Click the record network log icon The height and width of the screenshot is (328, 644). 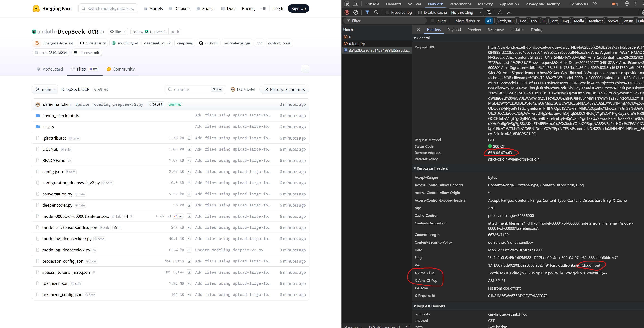[x=347, y=12]
